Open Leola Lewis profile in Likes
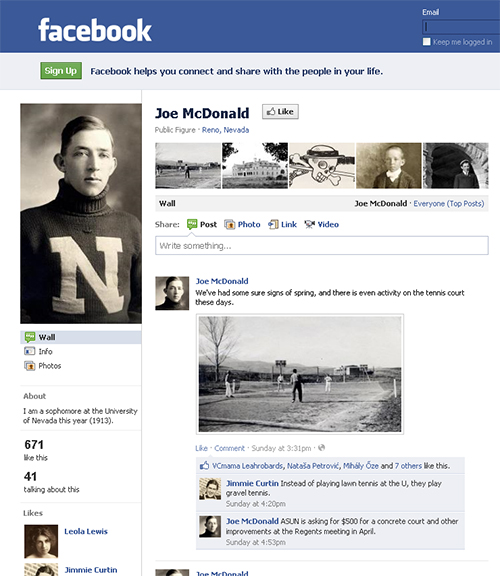Viewport: 500px width, 576px height. coord(86,531)
